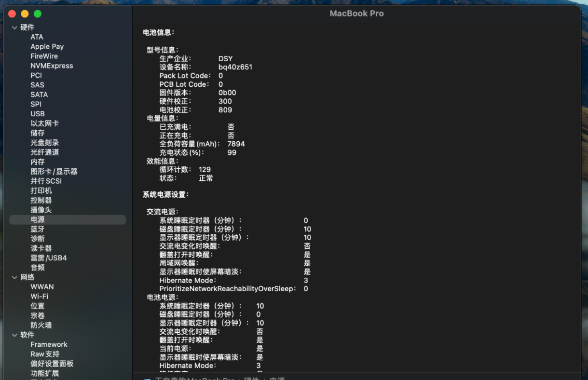This screenshot has width=588, height=380.
Task: Select 读卡器 in the sidebar
Action: point(41,248)
